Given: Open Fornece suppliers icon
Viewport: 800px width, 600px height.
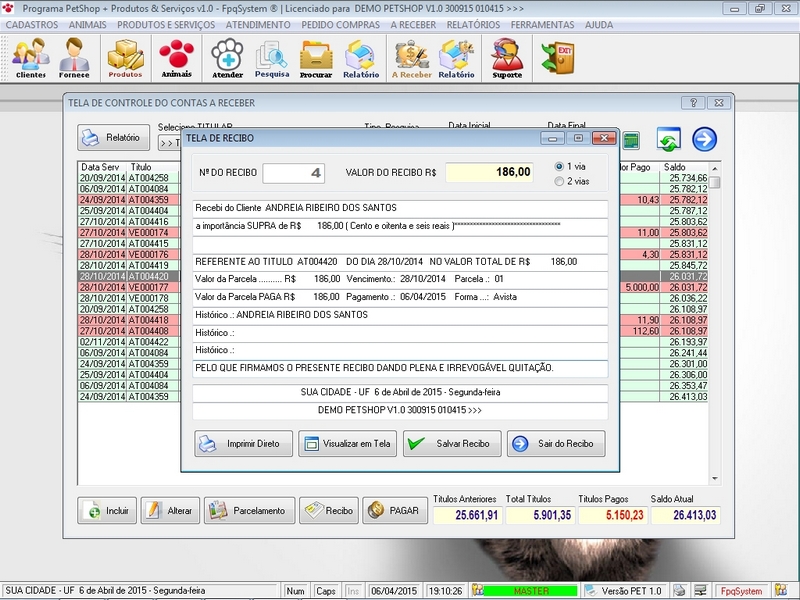Looking at the screenshot, I should [x=74, y=58].
